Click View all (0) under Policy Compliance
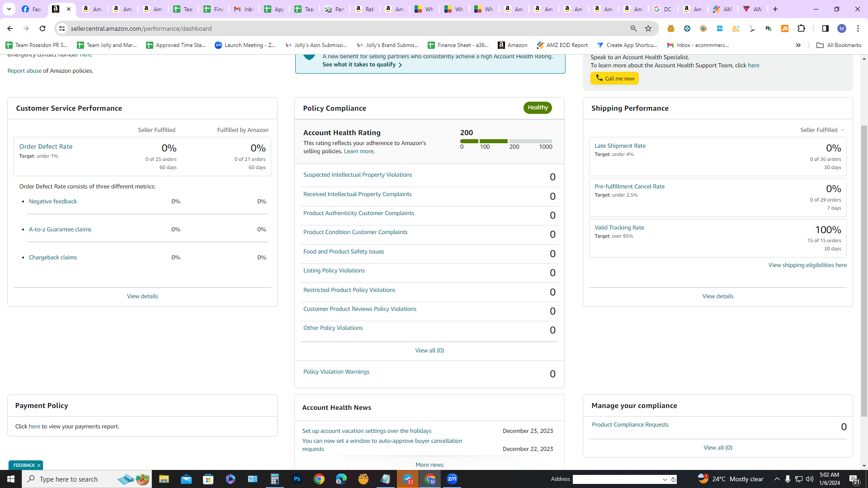The height and width of the screenshot is (488, 868). pos(429,351)
